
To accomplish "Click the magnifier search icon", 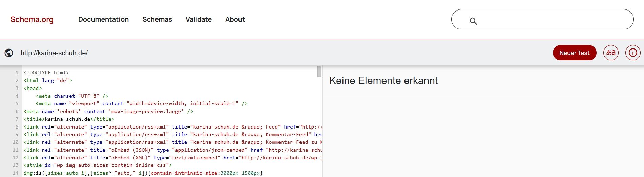I will click(x=473, y=21).
